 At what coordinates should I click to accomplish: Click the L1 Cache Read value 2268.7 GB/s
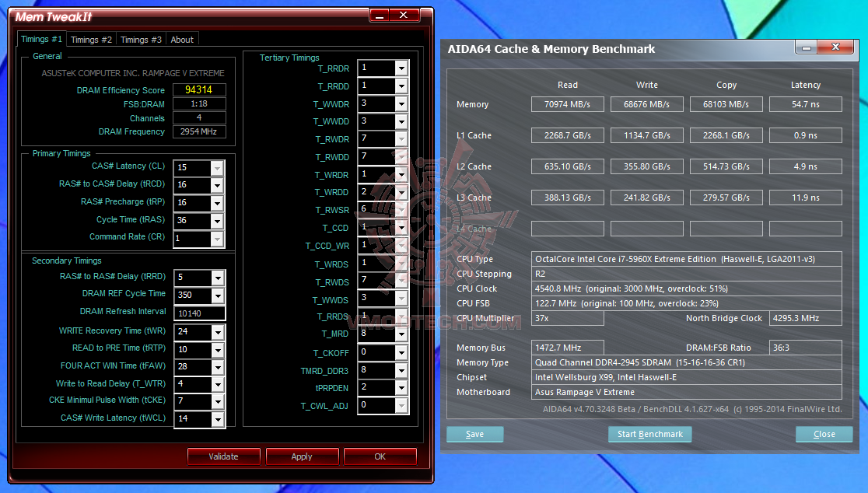click(x=568, y=135)
